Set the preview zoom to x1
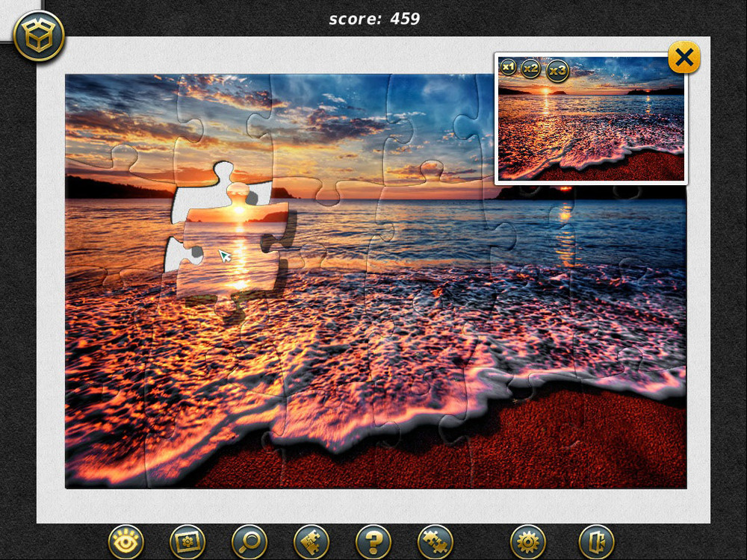This screenshot has height=560, width=747. 508,67
